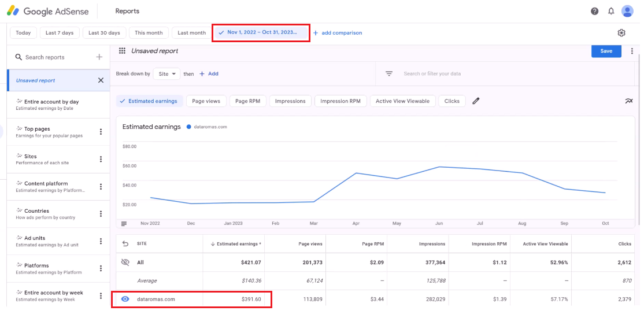Open options for Entire account by week
The width and height of the screenshot is (644, 318).
coord(101,296)
